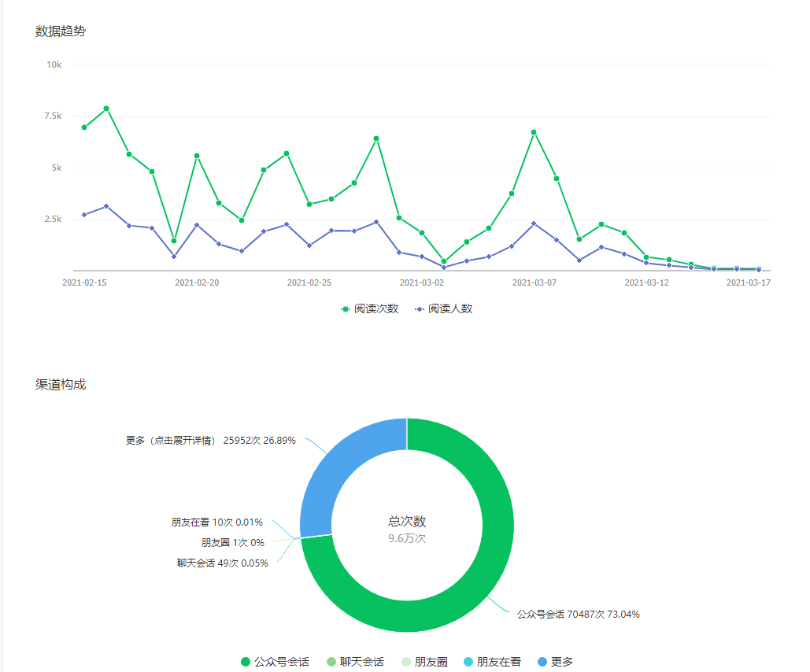Toggle 朋友圈 in the donut chart legend
This screenshot has width=810, height=672.
pos(424,662)
